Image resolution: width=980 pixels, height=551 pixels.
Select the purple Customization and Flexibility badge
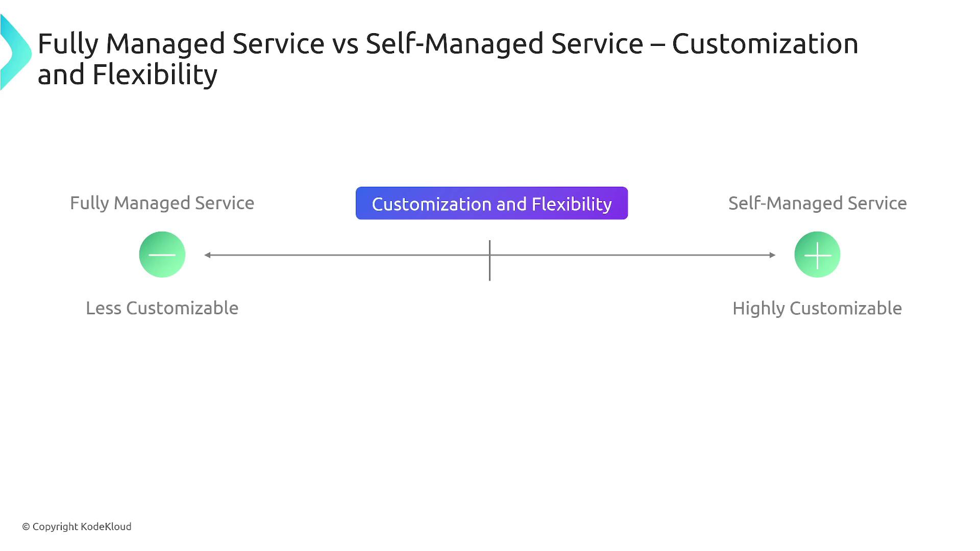click(x=492, y=204)
